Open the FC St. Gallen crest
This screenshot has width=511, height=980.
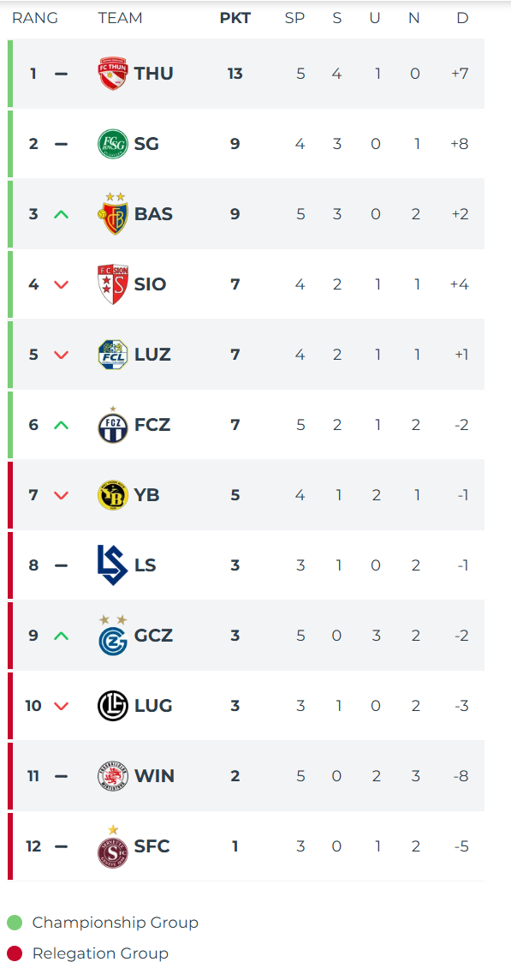point(113,144)
